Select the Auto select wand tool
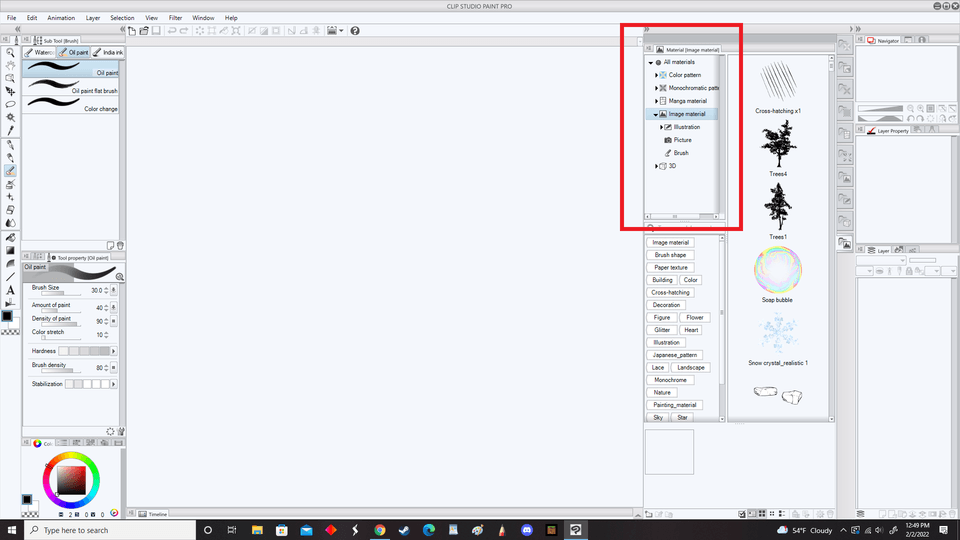This screenshot has height=540, width=960. [10, 117]
